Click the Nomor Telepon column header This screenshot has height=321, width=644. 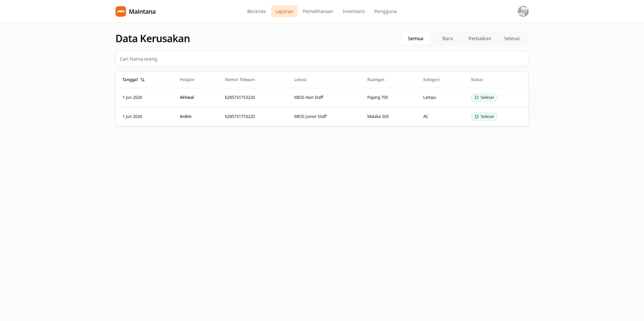[240, 80]
